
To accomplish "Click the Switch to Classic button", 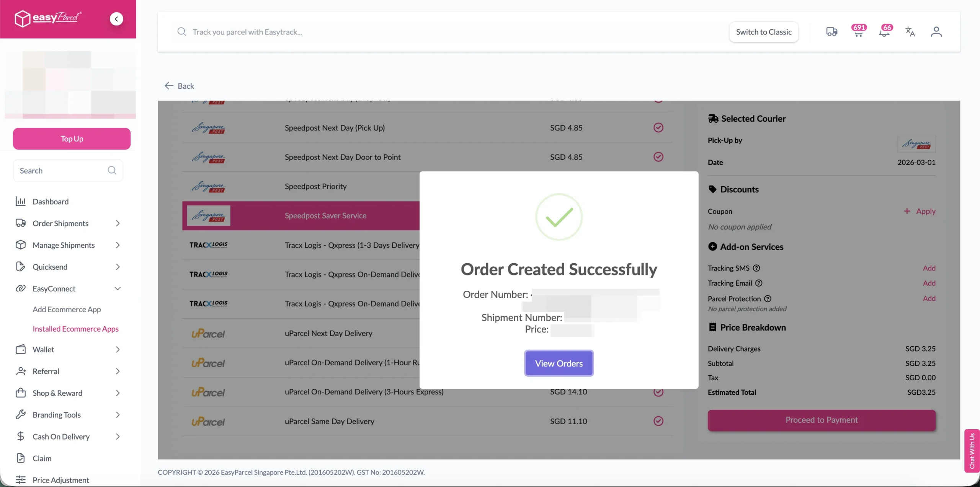I will click(763, 32).
